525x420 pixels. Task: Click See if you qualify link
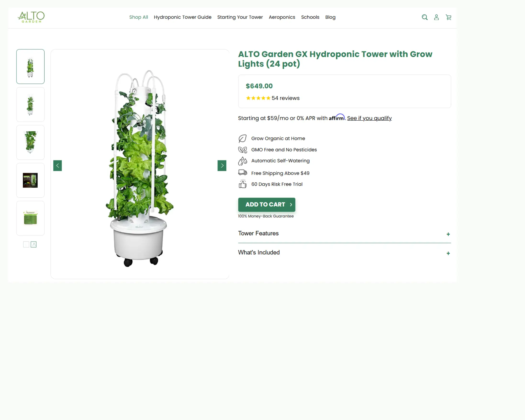(x=369, y=118)
